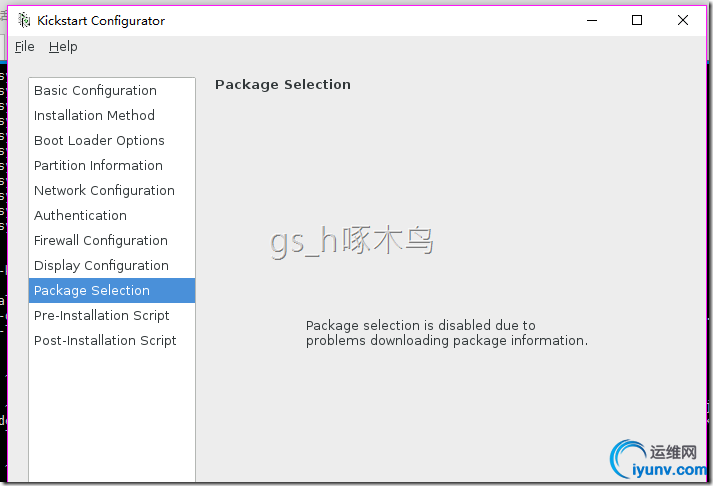Click the highlighted Package Selection item
The height and width of the screenshot is (486, 713).
coord(92,290)
